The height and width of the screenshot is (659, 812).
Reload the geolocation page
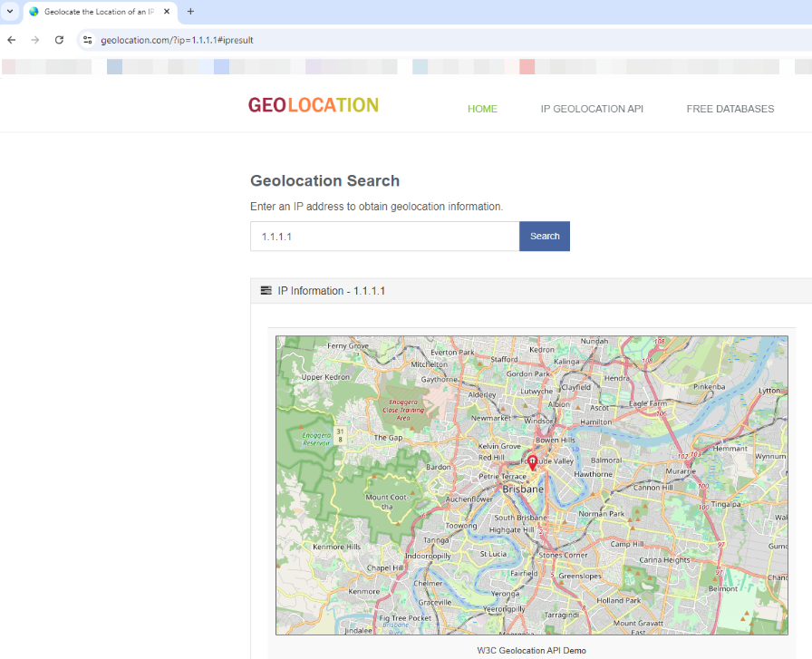coord(59,40)
